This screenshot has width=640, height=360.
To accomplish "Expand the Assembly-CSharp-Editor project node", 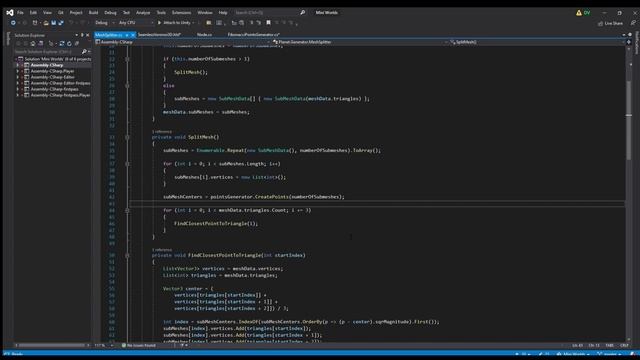I will coord(18,77).
